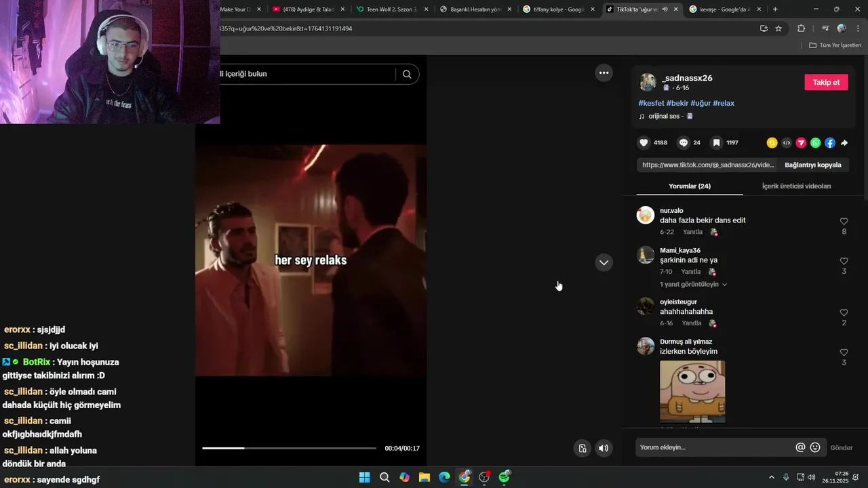The width and height of the screenshot is (868, 488).
Task: Like Durmuş ali yılmaz's comment
Action: tap(844, 352)
